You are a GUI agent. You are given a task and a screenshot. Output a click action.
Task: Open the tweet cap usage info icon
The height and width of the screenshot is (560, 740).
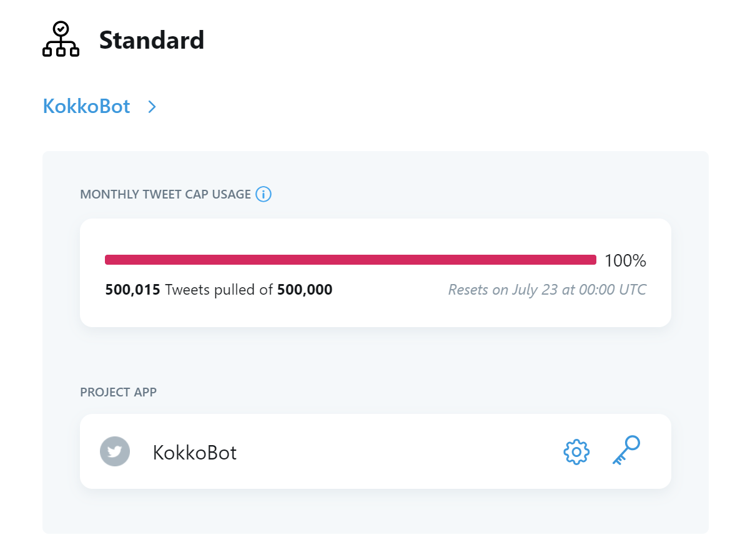click(x=264, y=194)
